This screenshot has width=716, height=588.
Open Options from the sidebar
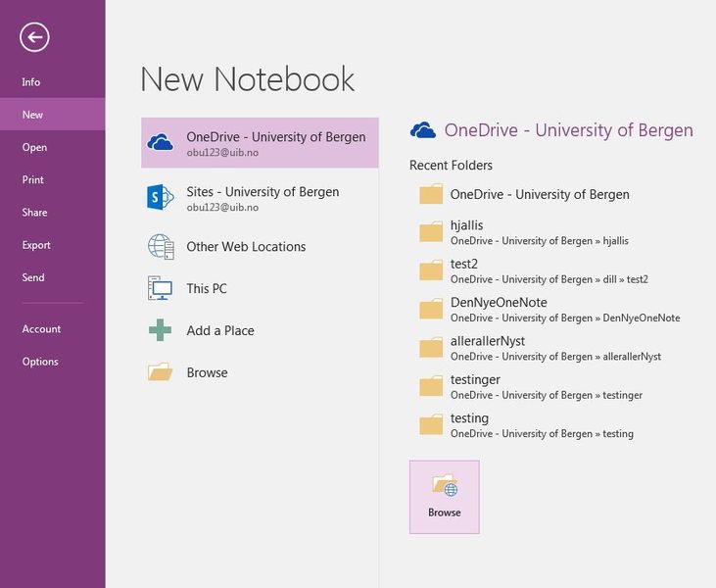click(53, 362)
